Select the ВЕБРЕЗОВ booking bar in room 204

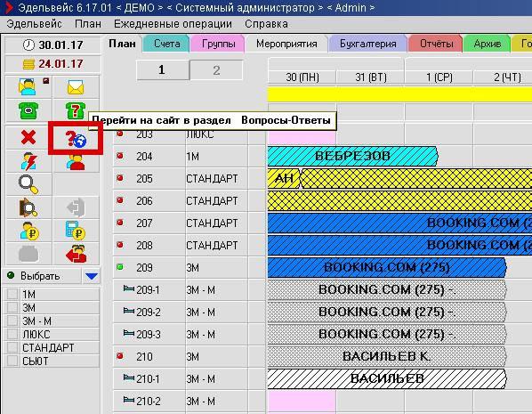[x=353, y=156]
